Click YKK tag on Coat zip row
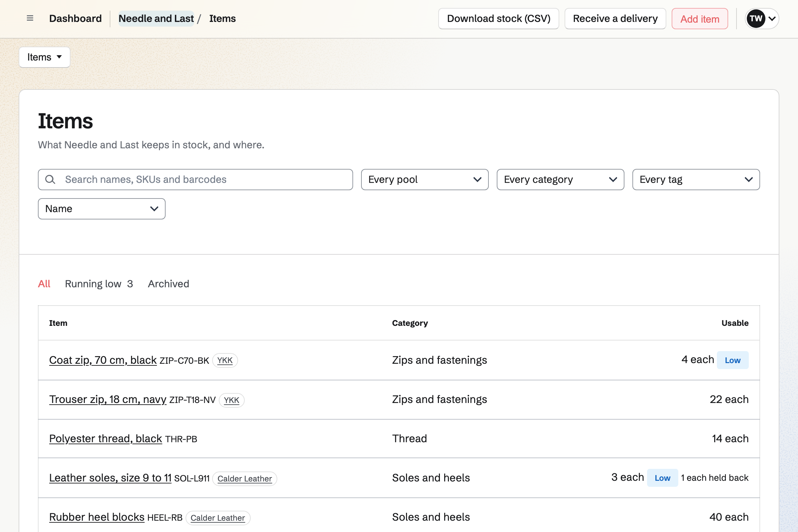Screen dimensions: 798x532 click(225, 360)
